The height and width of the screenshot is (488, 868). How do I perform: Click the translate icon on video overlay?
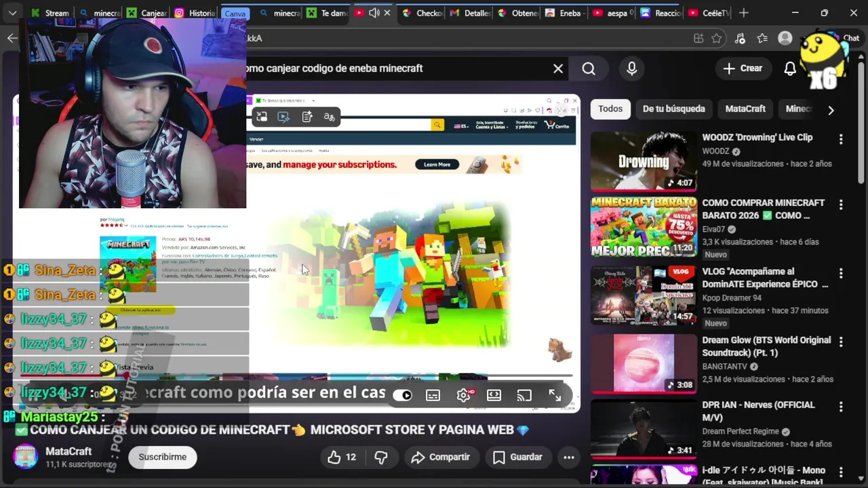(329, 117)
